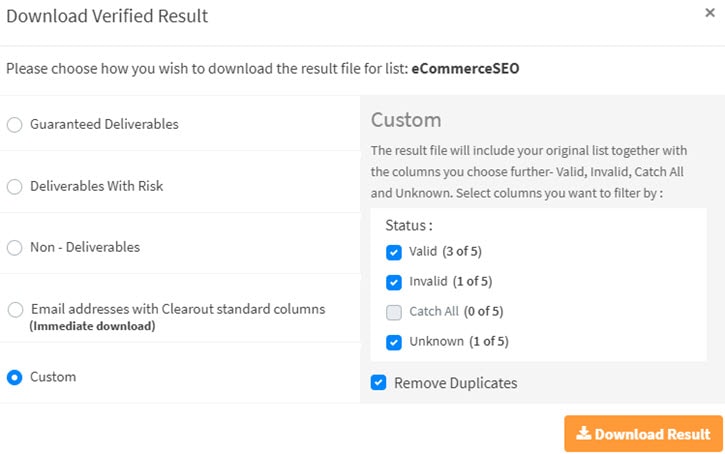Select the Guaranteed Deliverables radio button
This screenshot has height=454, width=725.
point(14,125)
